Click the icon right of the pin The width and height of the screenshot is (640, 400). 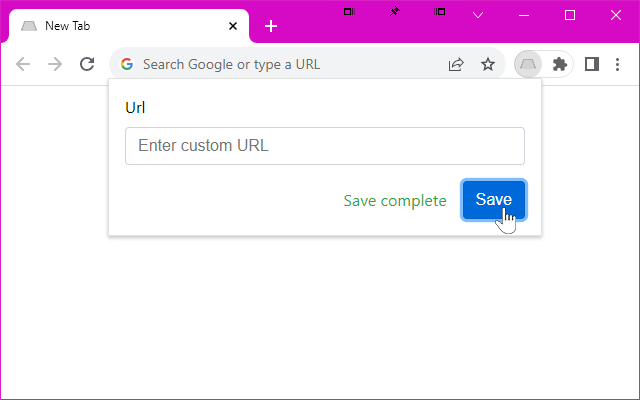(x=440, y=11)
